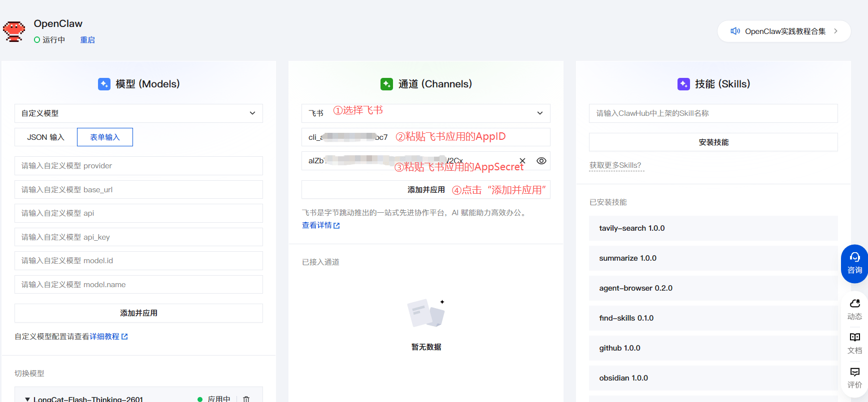Select the find-skills 0.1.0 skill row
Viewport: 868px width, 402px height.
coord(713,318)
